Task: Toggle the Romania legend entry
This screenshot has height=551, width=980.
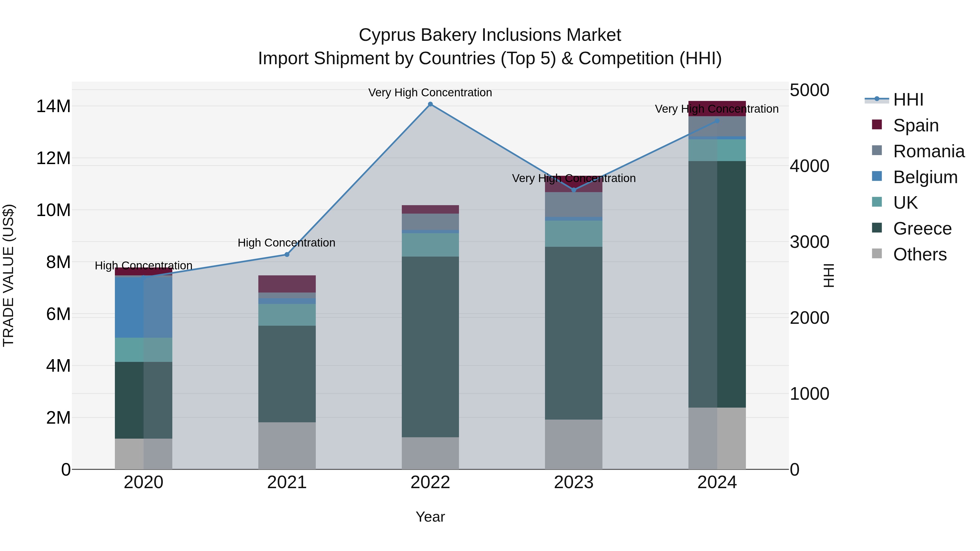Action: pos(918,151)
